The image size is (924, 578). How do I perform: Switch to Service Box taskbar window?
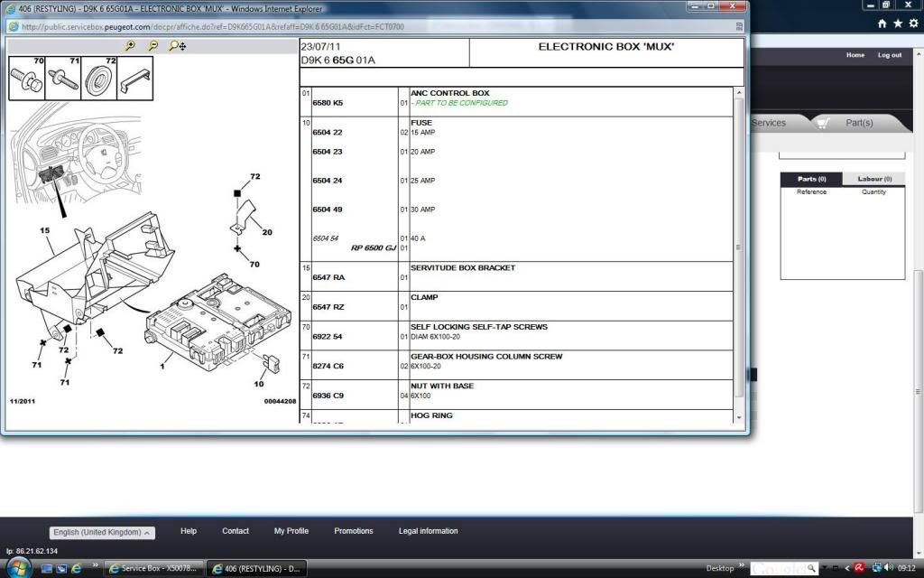(154, 569)
